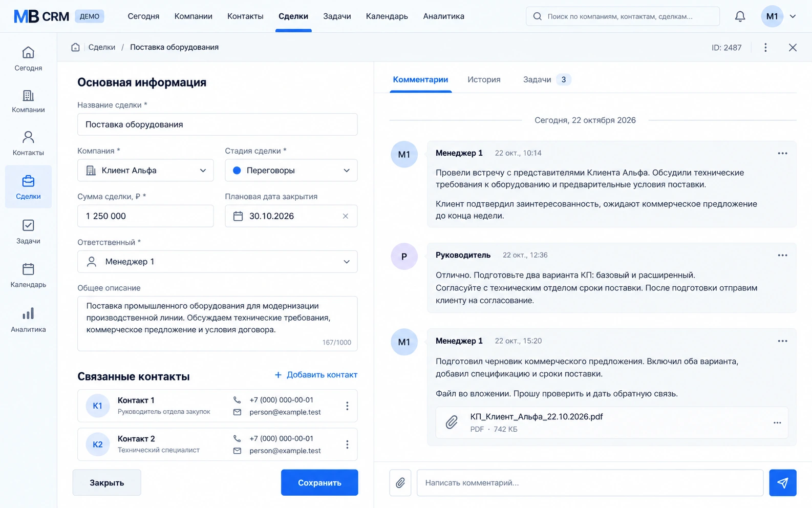Switch to the История tab
Image resolution: width=812 pixels, height=508 pixels.
(484, 80)
